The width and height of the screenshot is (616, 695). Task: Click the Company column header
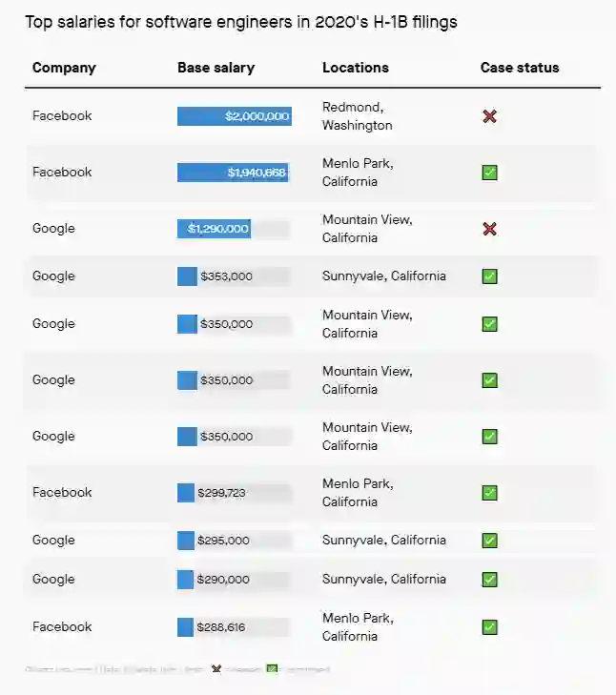pyautogui.click(x=64, y=68)
